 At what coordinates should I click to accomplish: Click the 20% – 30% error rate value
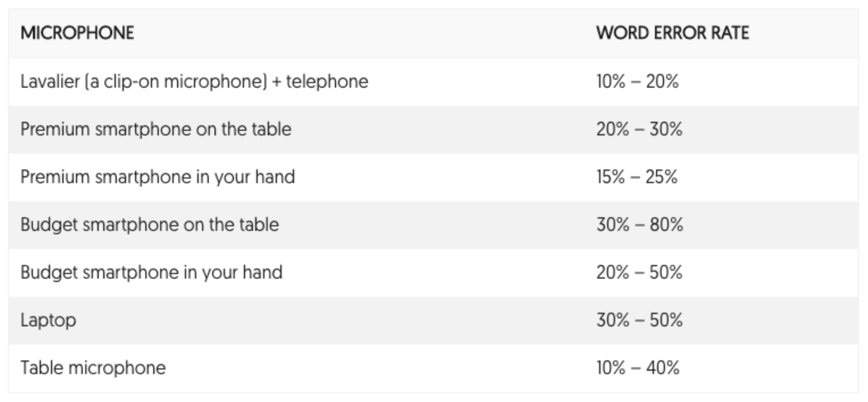click(x=639, y=129)
